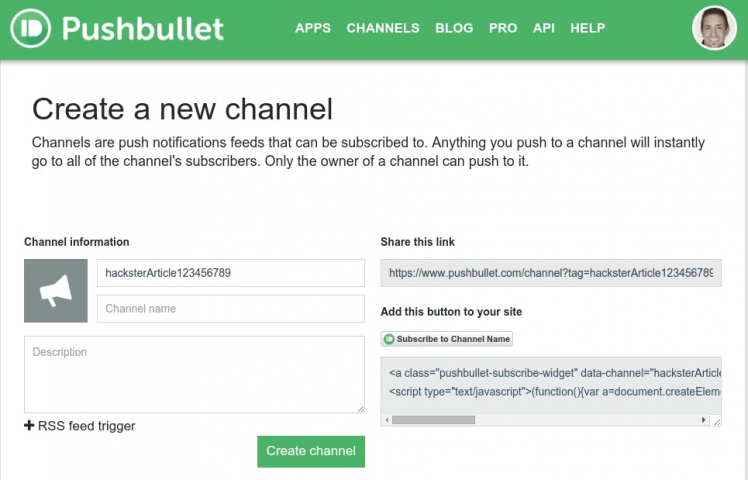Open the HELP menu item
This screenshot has width=748, height=480.
[x=588, y=28]
